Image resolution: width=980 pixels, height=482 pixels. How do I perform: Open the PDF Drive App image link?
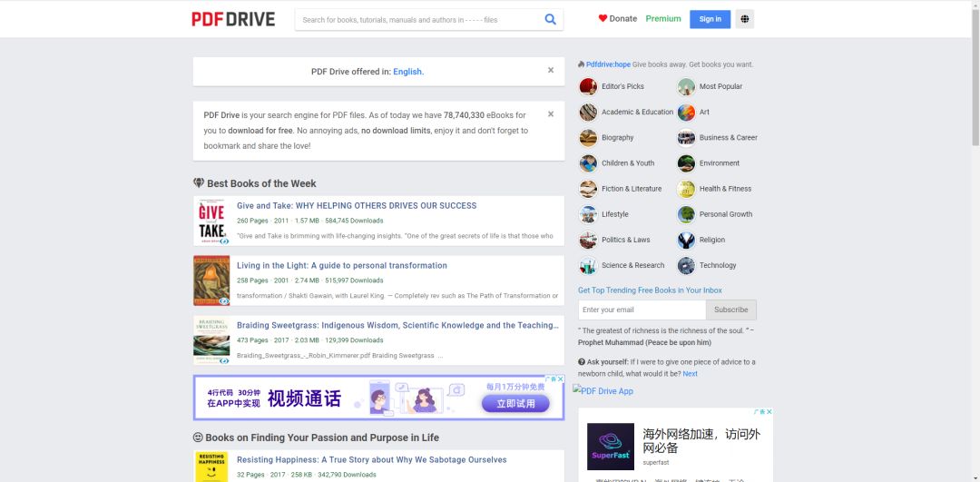(x=603, y=391)
